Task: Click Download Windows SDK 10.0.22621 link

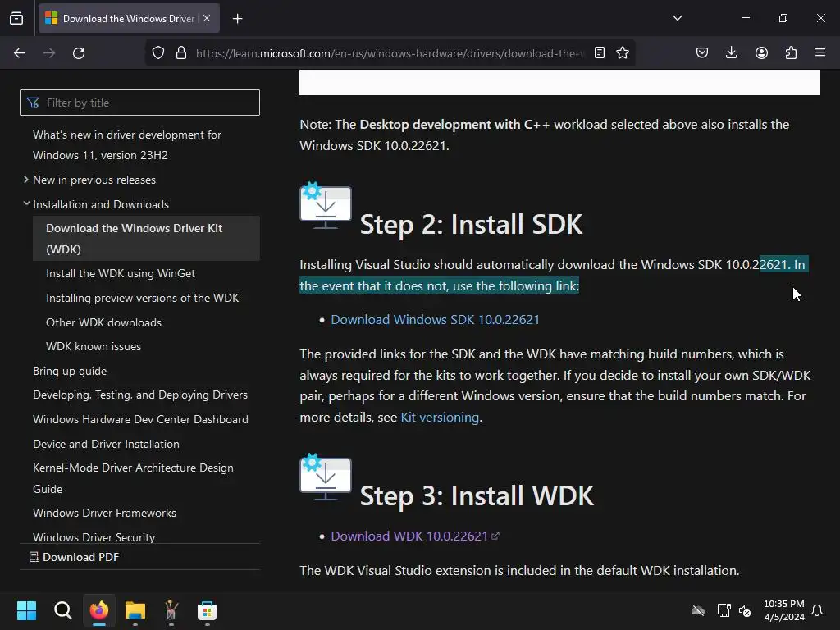Action: (435, 319)
